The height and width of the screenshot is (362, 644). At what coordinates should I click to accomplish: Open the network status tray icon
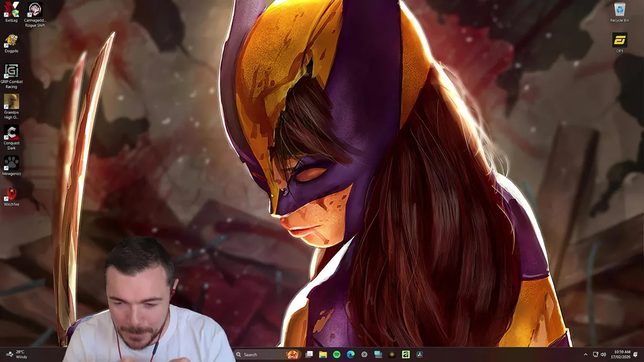(x=596, y=354)
